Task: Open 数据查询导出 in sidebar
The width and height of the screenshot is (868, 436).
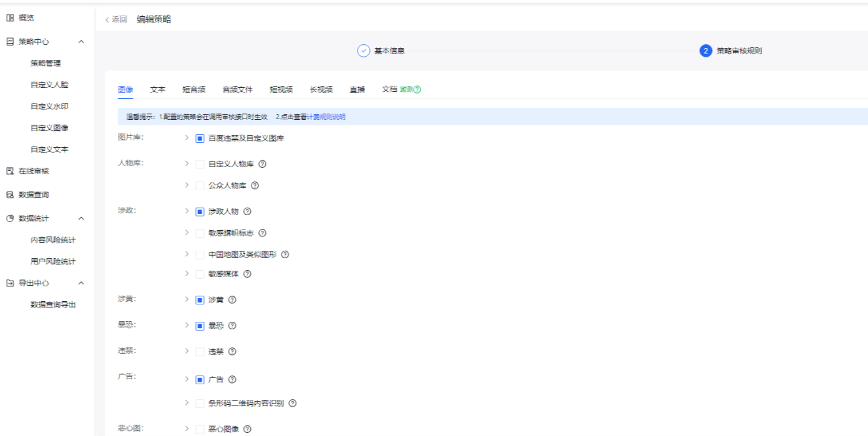Action: click(53, 304)
